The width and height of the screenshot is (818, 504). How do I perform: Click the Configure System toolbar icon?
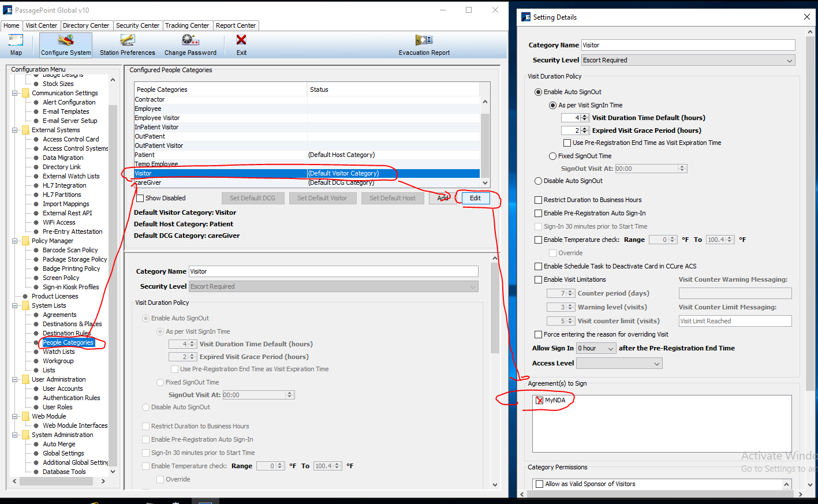pyautogui.click(x=66, y=40)
